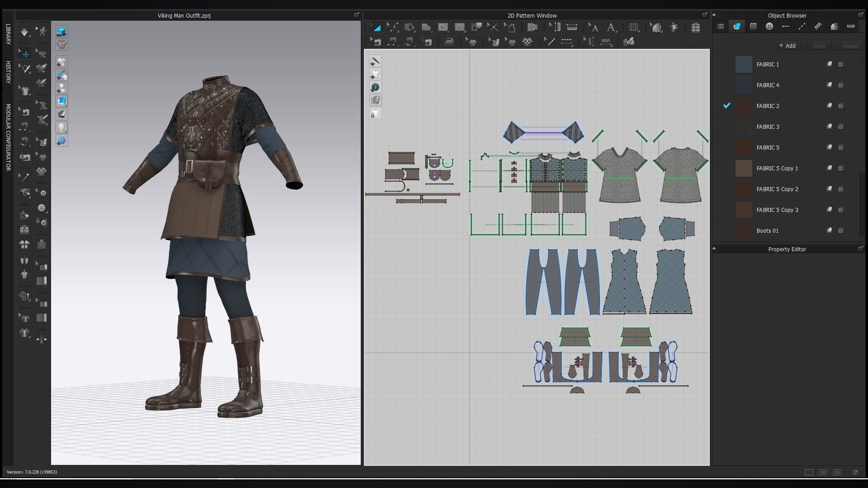Click the running avatar pose tool
The image size is (868, 488).
(42, 32)
